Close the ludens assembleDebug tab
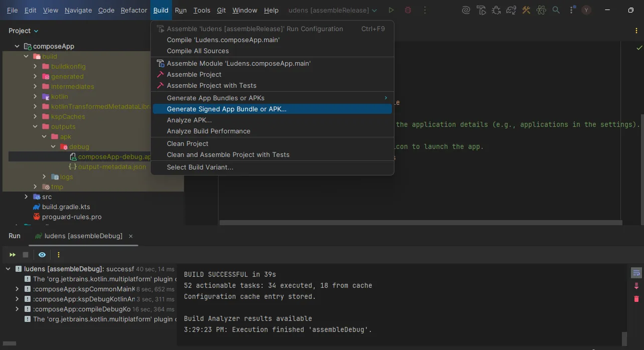 click(x=131, y=236)
